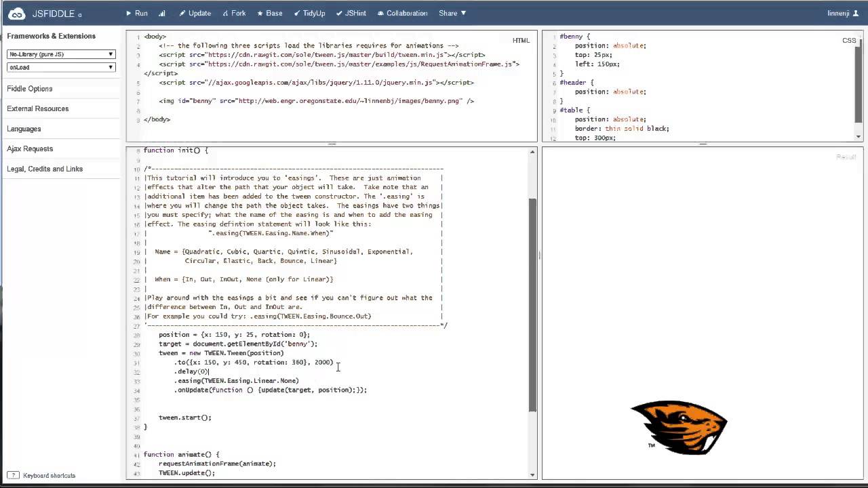868x488 pixels.
Task: Run JSHint on the JavaScript
Action: pyautogui.click(x=351, y=13)
